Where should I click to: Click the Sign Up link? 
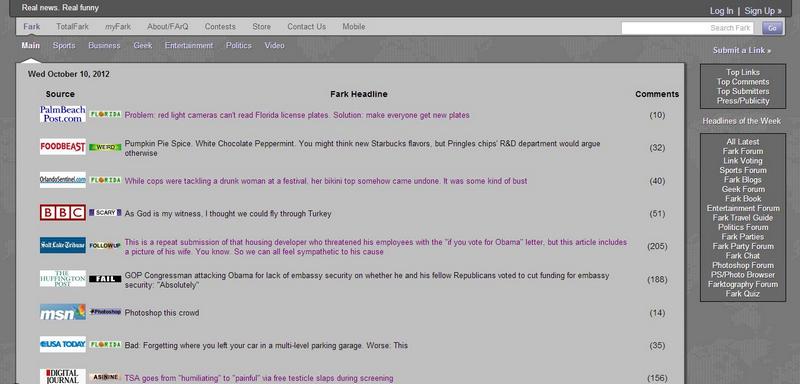pyautogui.click(x=763, y=11)
